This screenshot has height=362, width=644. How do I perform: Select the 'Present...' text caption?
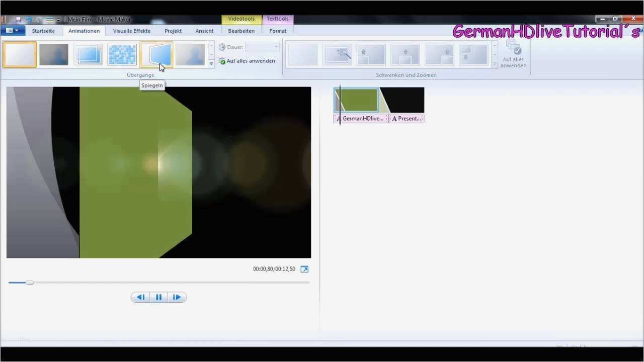click(x=407, y=119)
